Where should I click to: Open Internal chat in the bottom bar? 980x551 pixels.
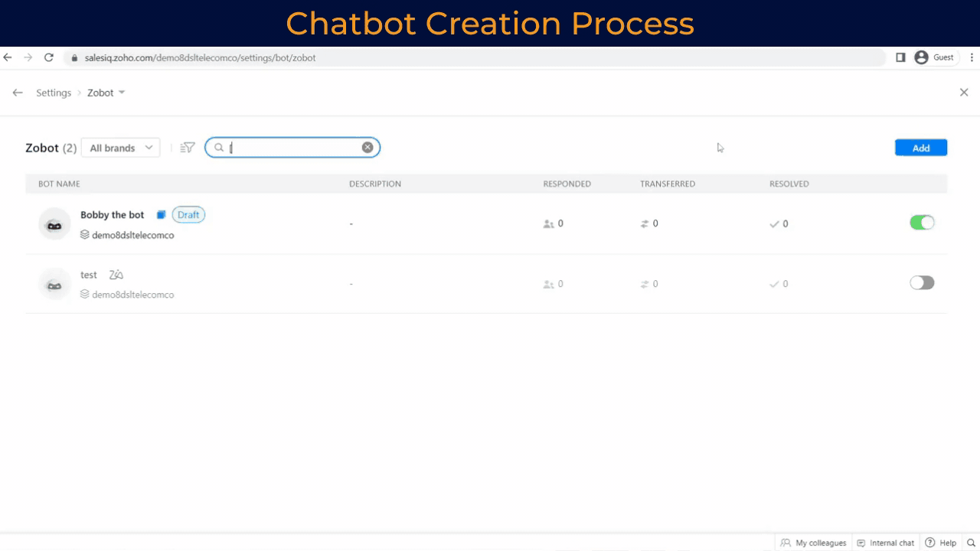(x=885, y=543)
